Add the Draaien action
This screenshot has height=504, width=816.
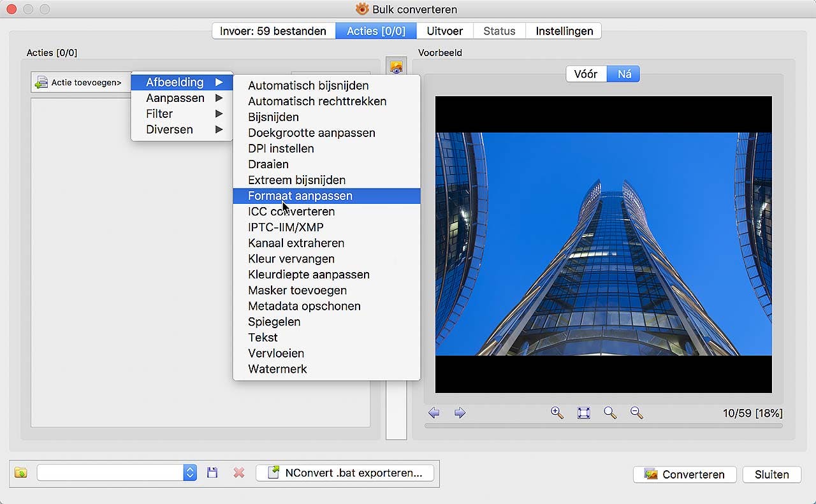point(326,164)
